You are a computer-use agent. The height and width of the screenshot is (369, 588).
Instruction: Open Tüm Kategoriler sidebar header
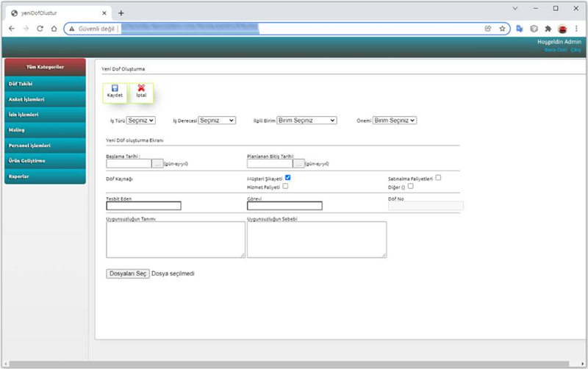(45, 67)
